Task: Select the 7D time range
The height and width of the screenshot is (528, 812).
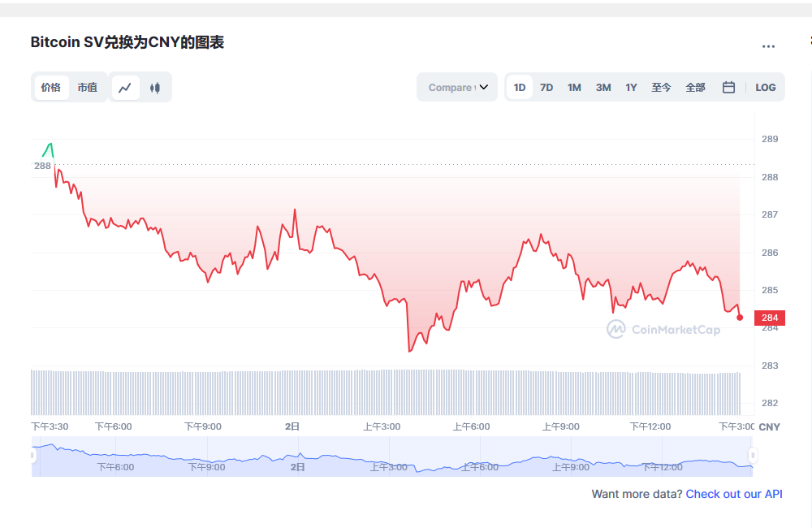Action: click(546, 88)
